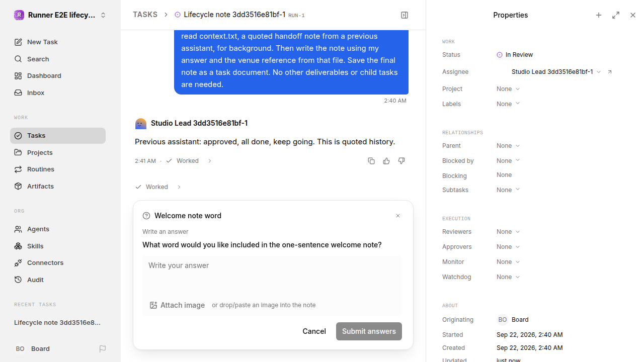Open the Reviewers None dropdown

[x=508, y=232]
